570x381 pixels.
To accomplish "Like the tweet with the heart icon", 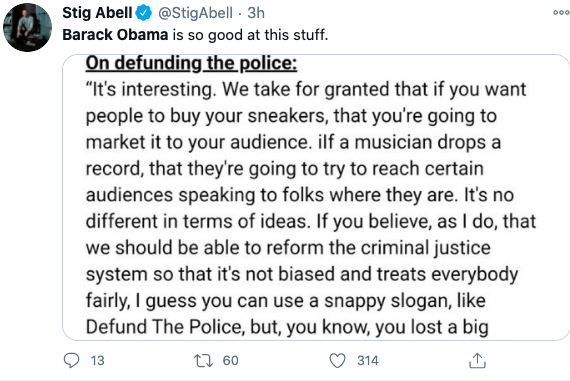I will [x=337, y=361].
